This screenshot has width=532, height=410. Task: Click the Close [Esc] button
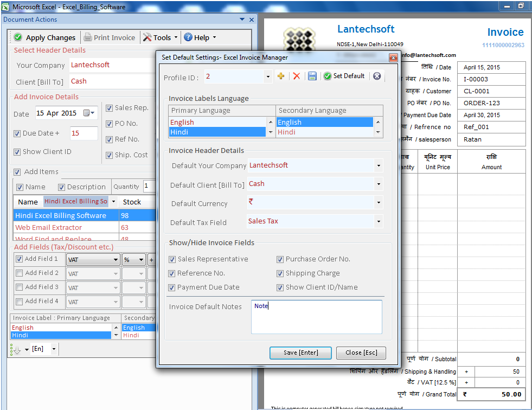361,353
